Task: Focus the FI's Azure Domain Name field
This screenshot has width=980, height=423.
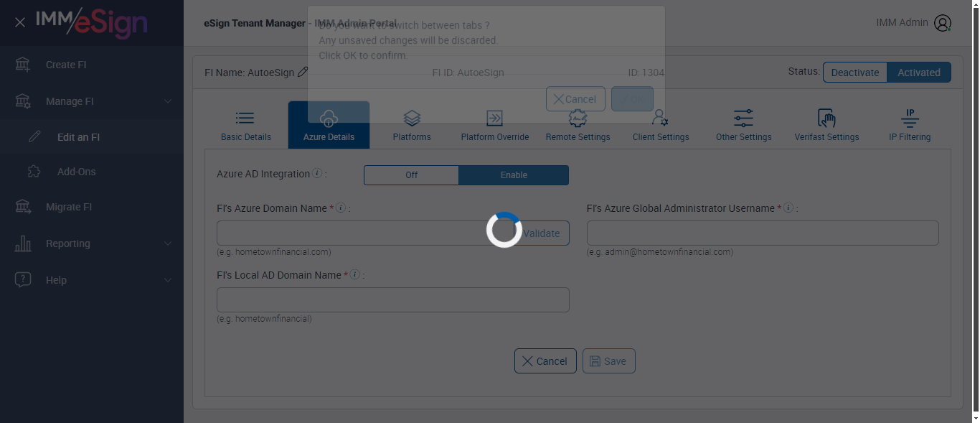Action: coord(364,233)
